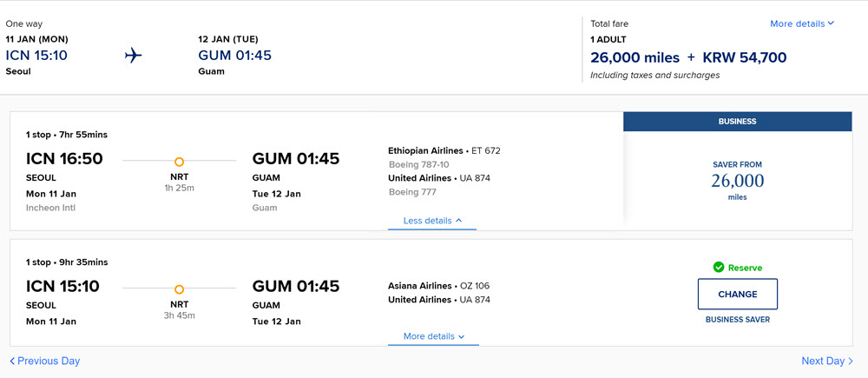
Task: Click the NRT stopover circle on first flight
Action: coord(179,162)
